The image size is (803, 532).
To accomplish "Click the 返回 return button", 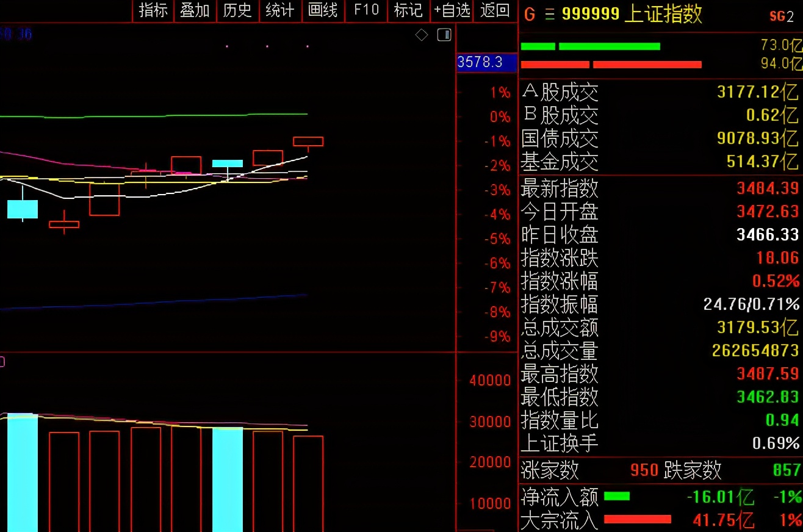I will click(494, 10).
